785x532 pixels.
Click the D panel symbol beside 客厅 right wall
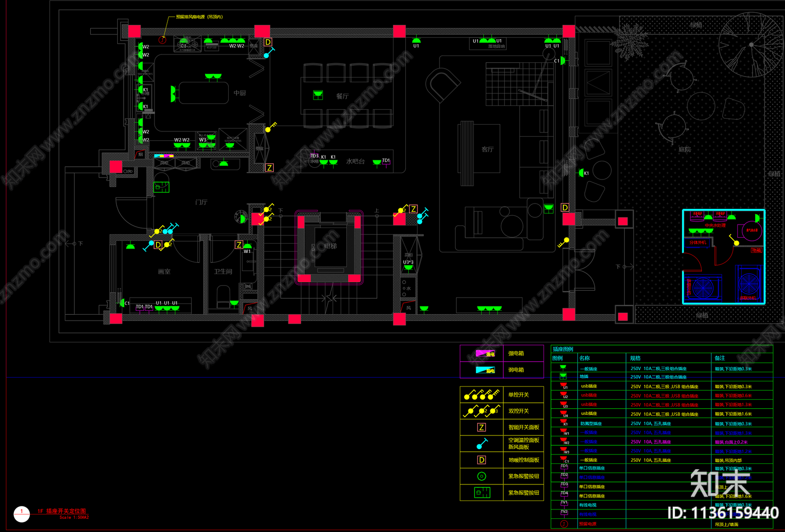click(x=565, y=207)
